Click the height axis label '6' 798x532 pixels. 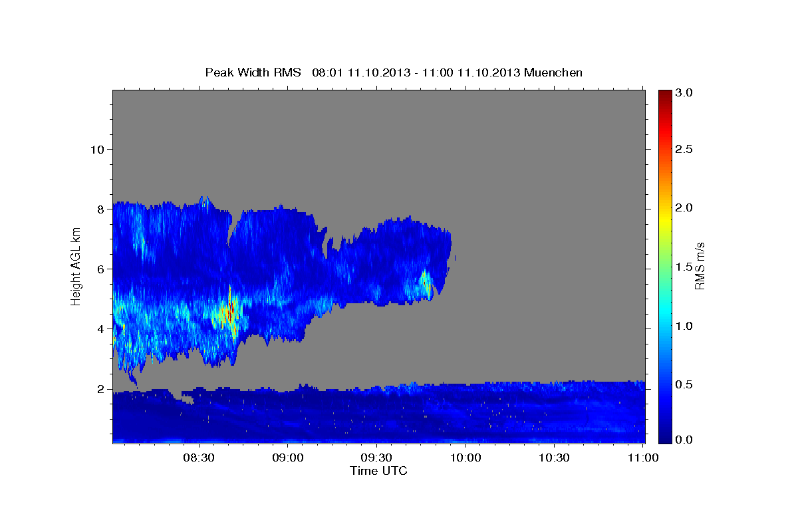click(100, 269)
